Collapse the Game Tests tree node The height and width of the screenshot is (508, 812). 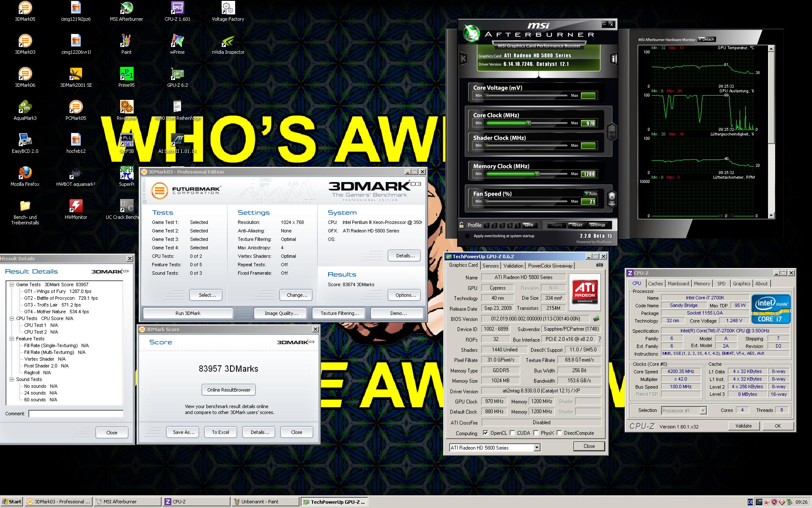click(12, 284)
